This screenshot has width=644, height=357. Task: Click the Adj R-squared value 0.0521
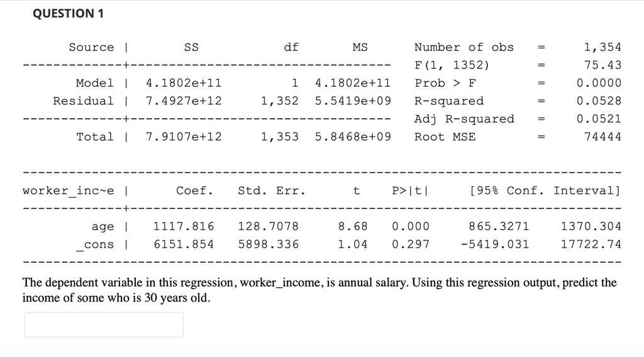click(599, 119)
